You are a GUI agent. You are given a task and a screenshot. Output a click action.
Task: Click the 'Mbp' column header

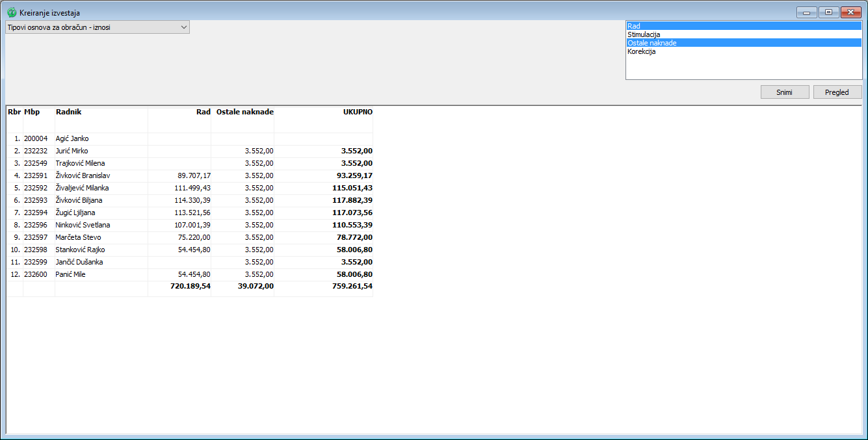point(32,112)
